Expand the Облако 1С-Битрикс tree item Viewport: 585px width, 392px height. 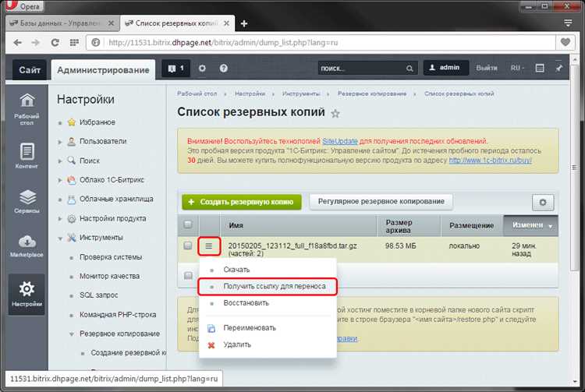point(60,180)
